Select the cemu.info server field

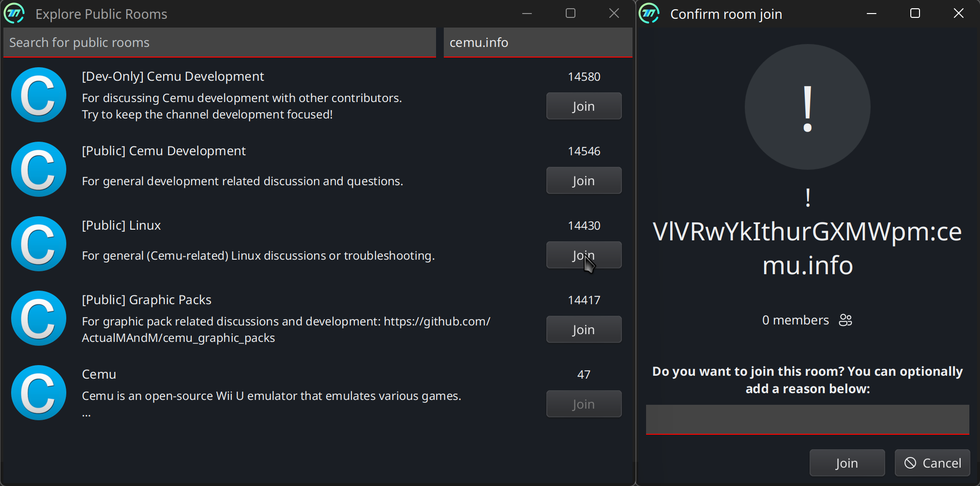click(x=537, y=43)
